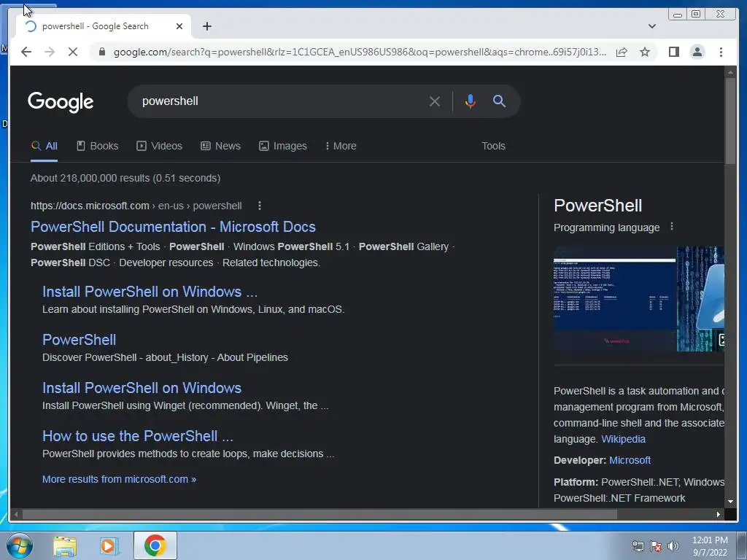
Task: Select the All results tab
Action: 44,146
